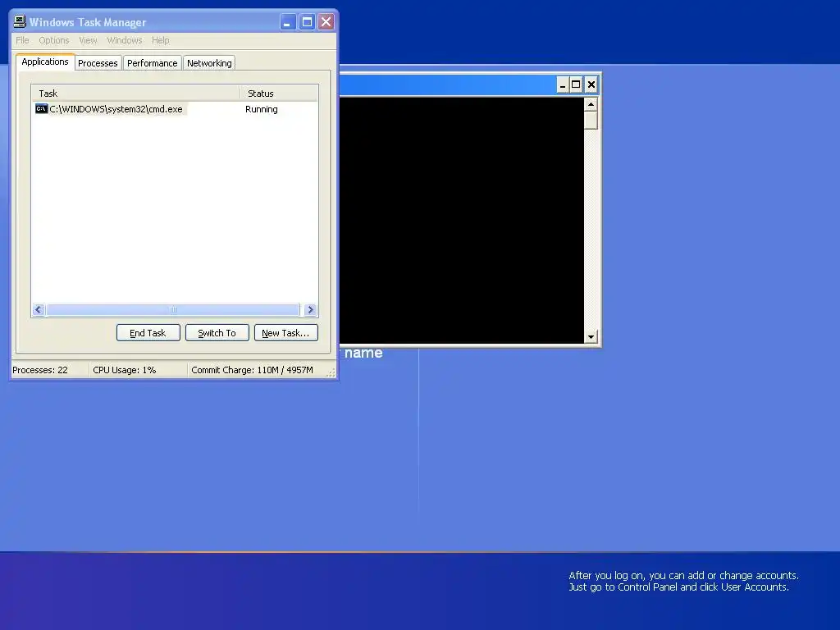Select the C:\WINDOWS\system32\cmd.exe task row
This screenshot has height=630, width=840.
click(x=175, y=109)
